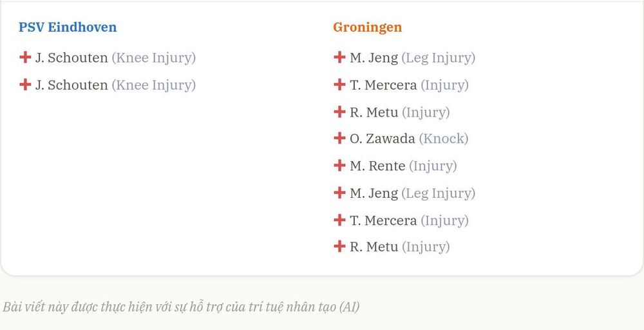Select the second J. Schouten player name
Image resolution: width=644 pixels, height=330 pixels.
coord(71,85)
